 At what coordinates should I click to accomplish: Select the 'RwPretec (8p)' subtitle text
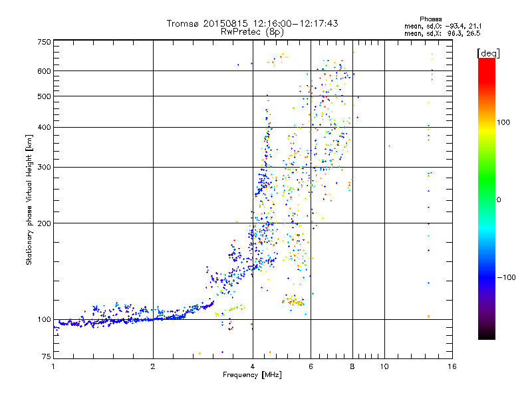[x=252, y=32]
